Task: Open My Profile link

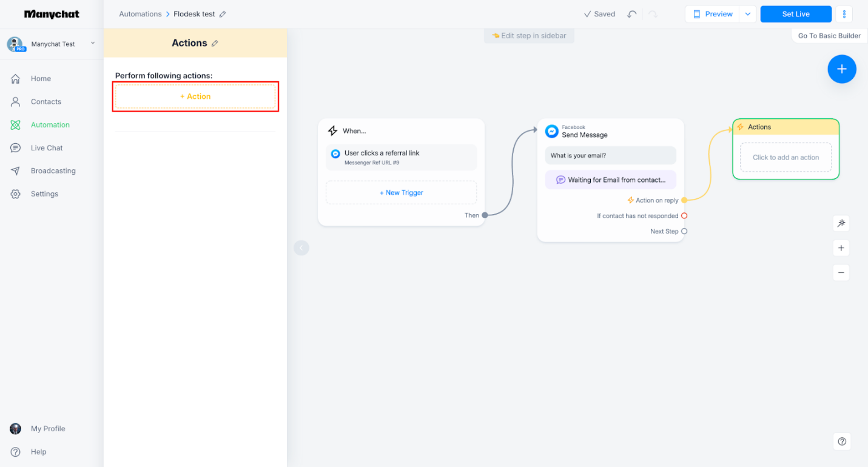Action: [48, 428]
